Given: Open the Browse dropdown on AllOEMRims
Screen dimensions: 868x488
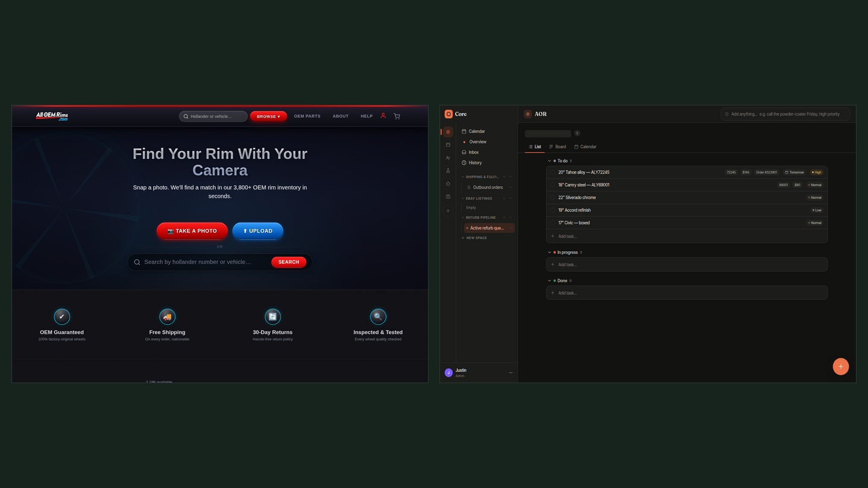Looking at the screenshot, I should [x=268, y=116].
